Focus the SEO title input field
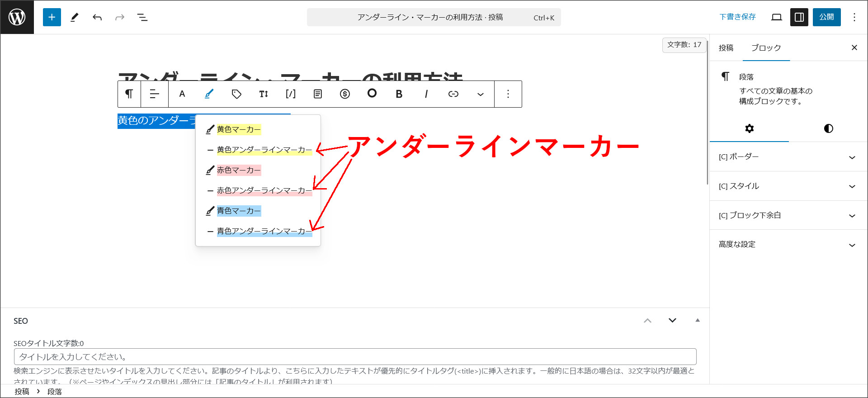868x398 pixels. coord(355,357)
